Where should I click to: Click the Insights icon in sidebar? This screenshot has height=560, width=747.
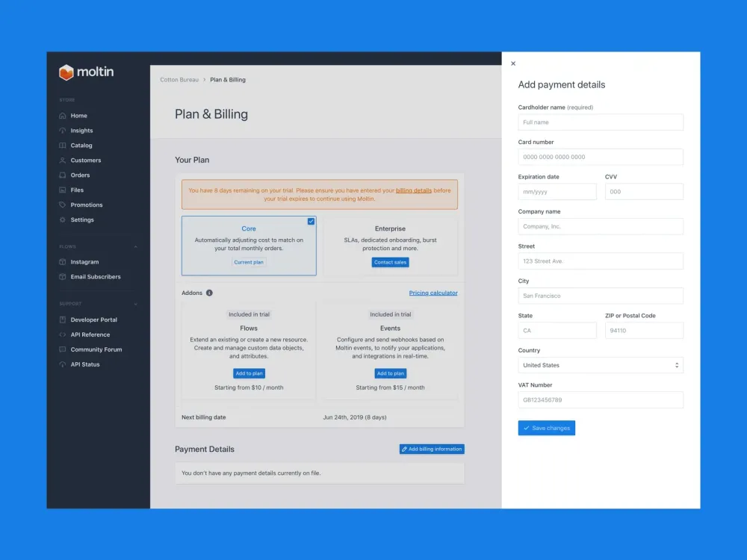tap(63, 131)
